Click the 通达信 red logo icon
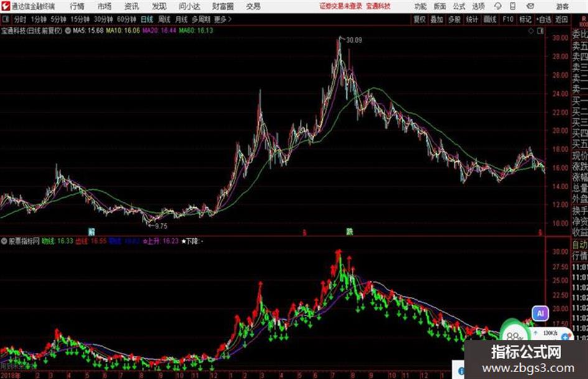 [x=6, y=6]
